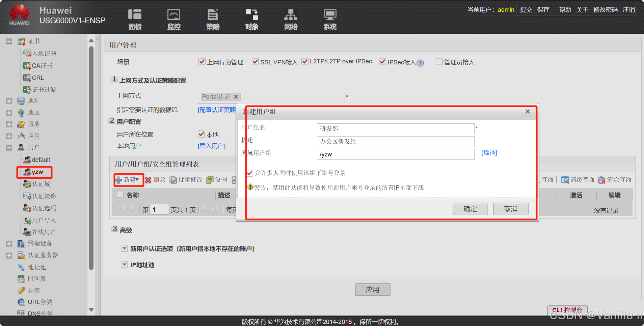This screenshot has height=326, width=644.
Task: Expand the IP地址池 section
Action: pos(124,265)
